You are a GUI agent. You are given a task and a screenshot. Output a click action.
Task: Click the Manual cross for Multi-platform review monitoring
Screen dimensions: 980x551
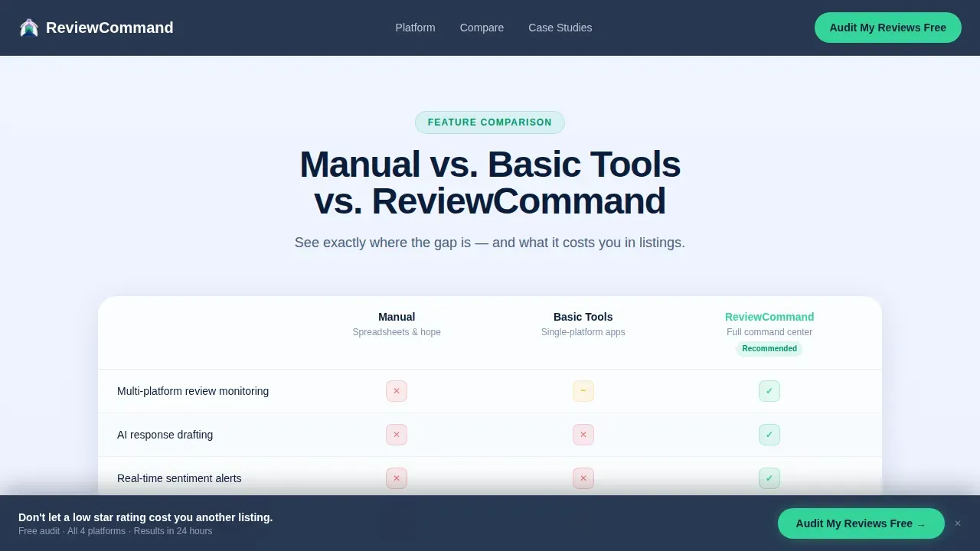tap(397, 391)
